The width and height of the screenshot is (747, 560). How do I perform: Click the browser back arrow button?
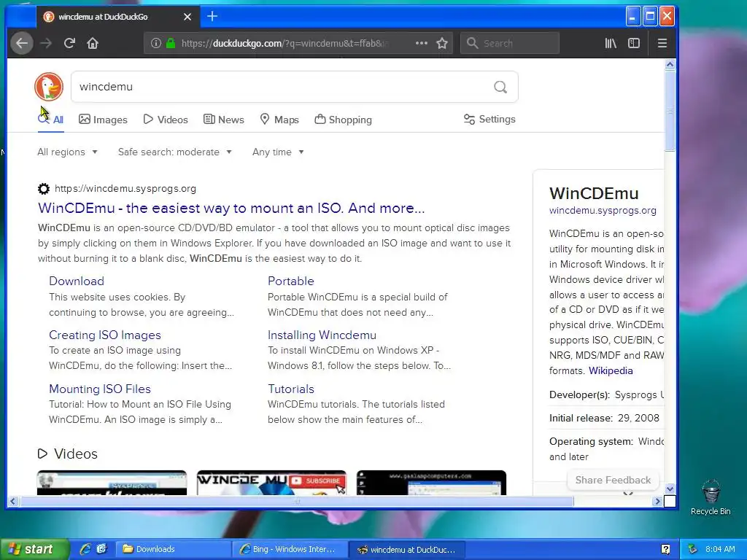[x=22, y=43]
